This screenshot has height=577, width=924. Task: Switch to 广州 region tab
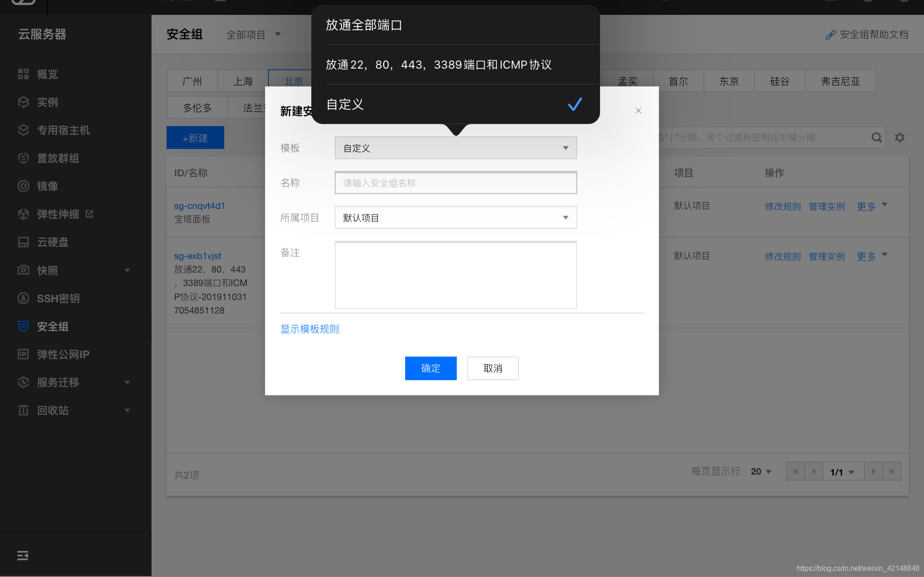(192, 81)
